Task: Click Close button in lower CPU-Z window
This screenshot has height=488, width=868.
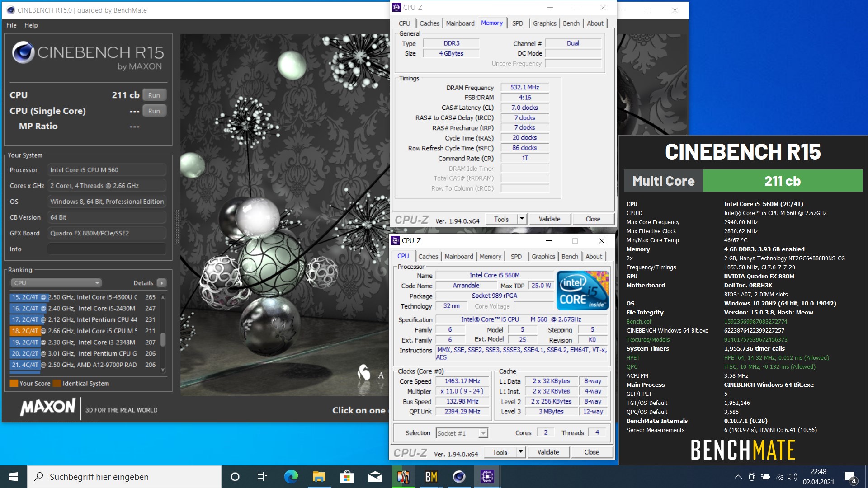Action: tap(591, 452)
